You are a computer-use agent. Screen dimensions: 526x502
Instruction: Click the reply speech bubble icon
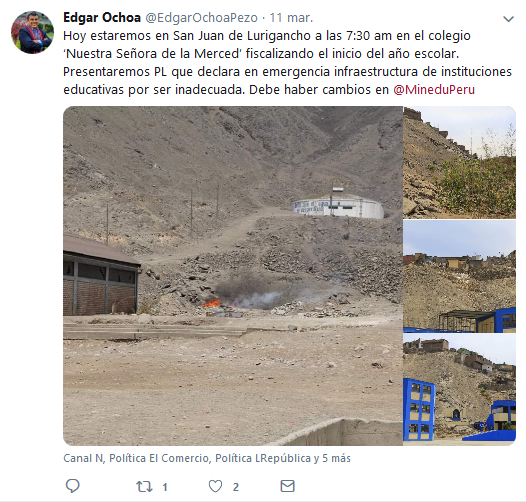click(72, 486)
